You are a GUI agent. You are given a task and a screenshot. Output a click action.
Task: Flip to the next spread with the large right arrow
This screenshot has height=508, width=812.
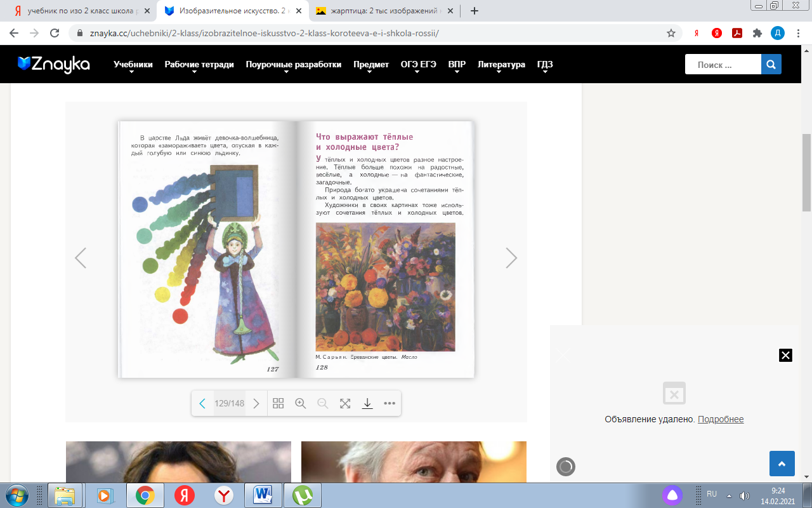click(511, 258)
